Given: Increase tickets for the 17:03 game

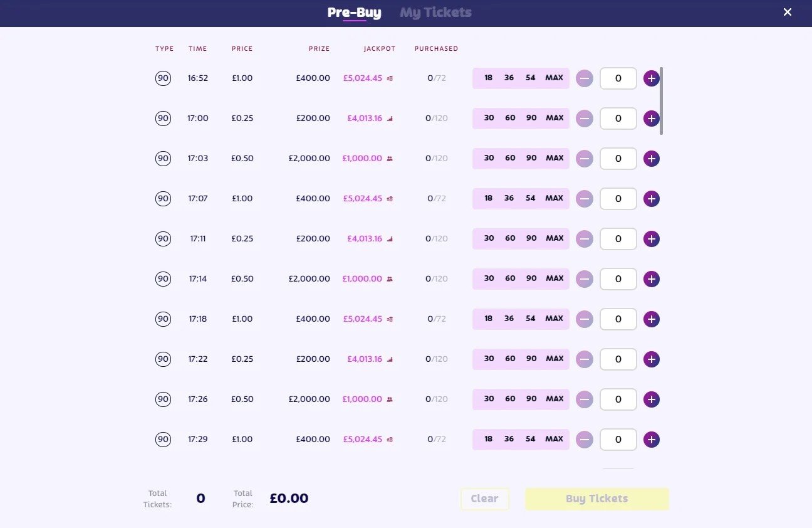Looking at the screenshot, I should [652, 159].
